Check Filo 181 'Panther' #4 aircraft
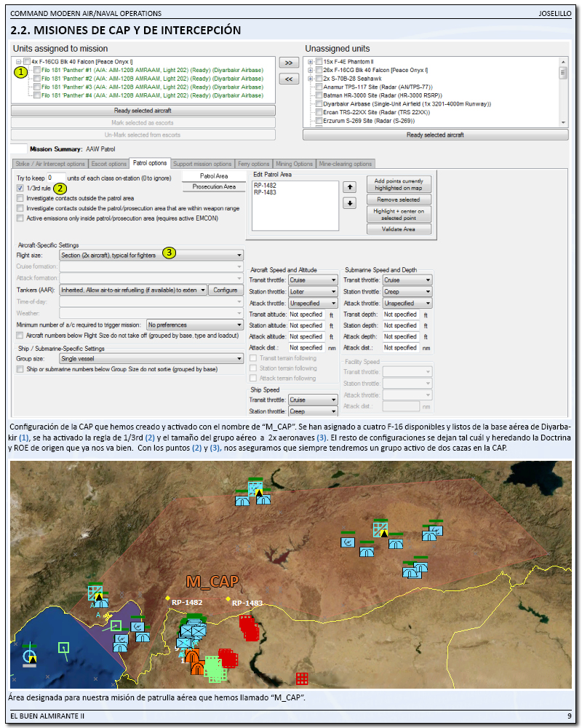 coord(36,95)
